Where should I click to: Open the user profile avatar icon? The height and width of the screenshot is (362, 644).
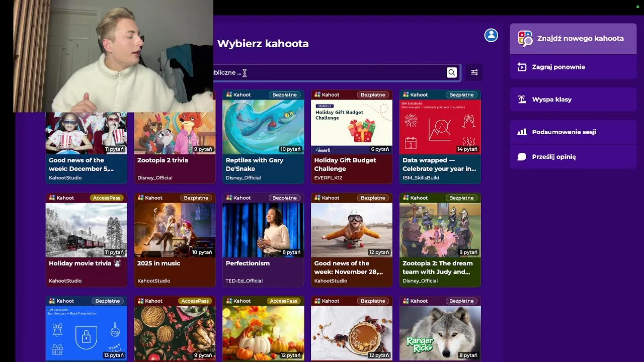pos(491,35)
